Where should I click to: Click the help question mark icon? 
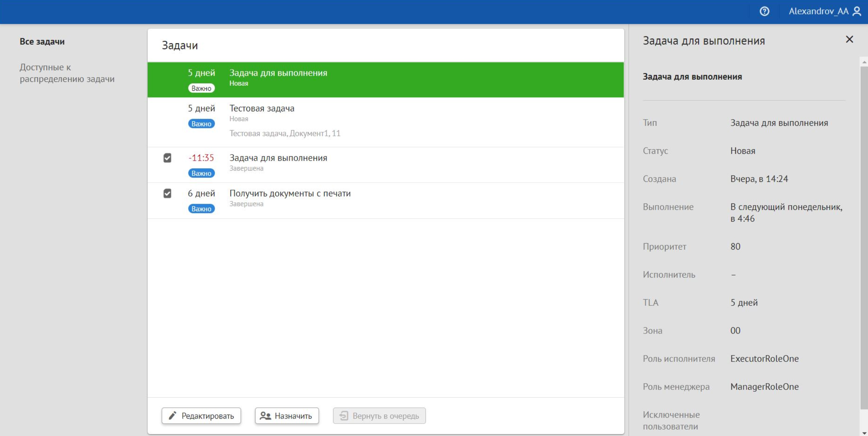click(764, 11)
